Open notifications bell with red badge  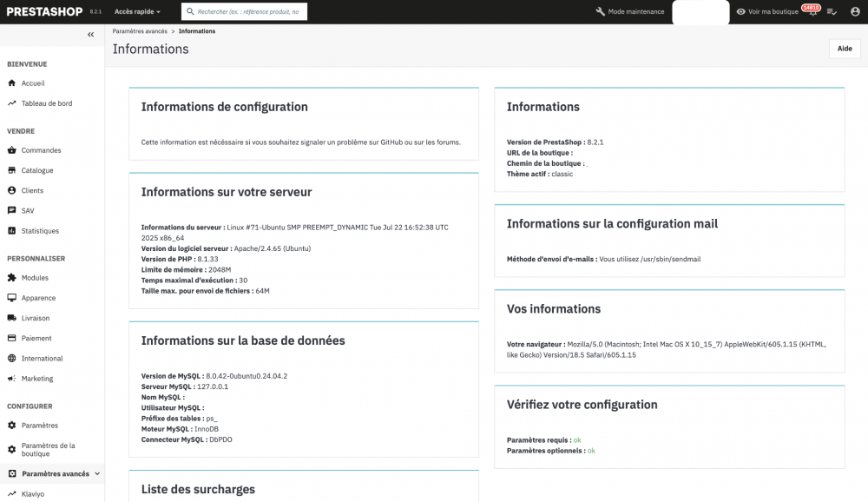tap(812, 10)
